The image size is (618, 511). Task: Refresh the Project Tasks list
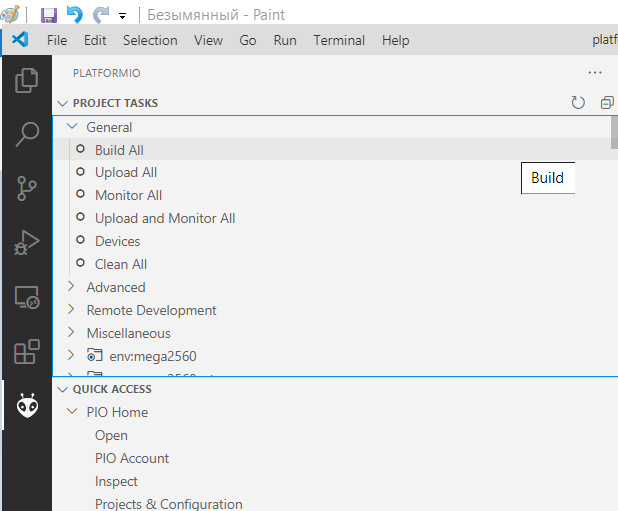click(578, 103)
